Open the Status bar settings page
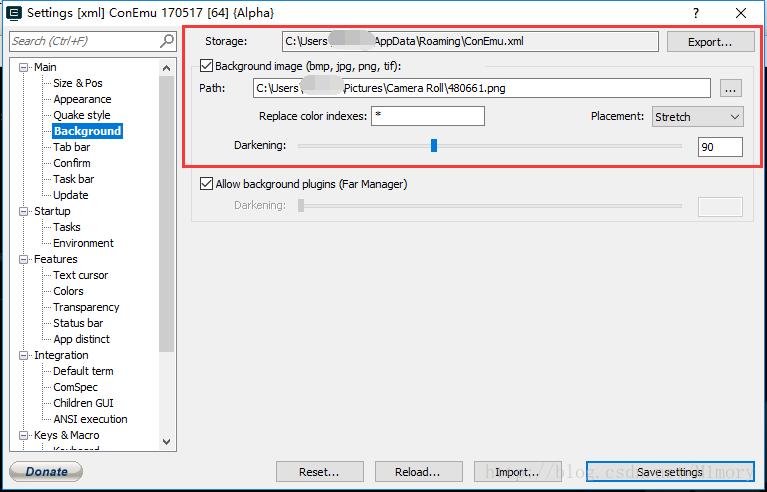This screenshot has width=767, height=492. (78, 323)
